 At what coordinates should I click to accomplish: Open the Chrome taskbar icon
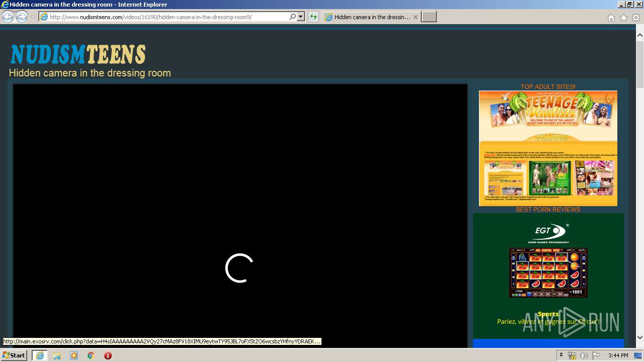pos(91,355)
